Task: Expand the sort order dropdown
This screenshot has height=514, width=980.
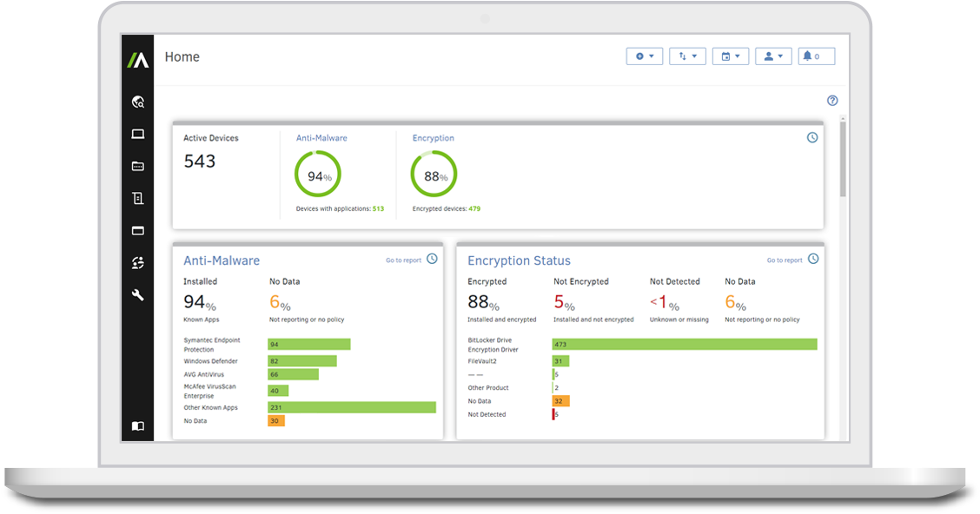Action: (x=687, y=56)
